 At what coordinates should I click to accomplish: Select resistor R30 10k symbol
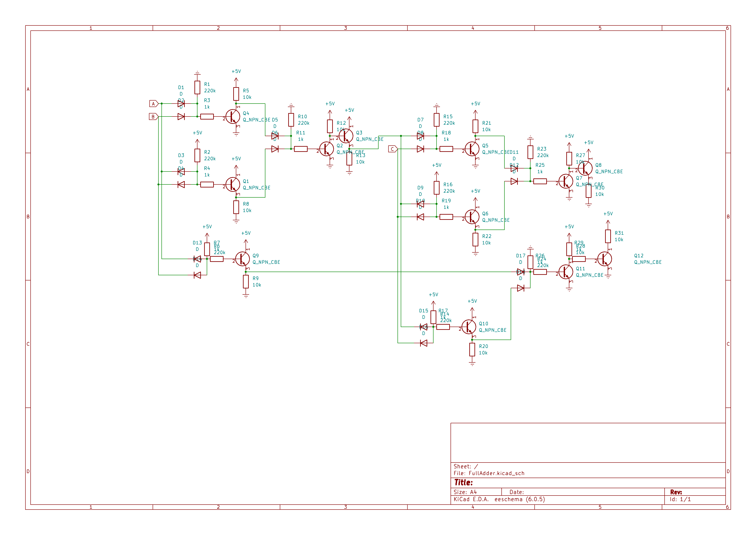(x=589, y=191)
